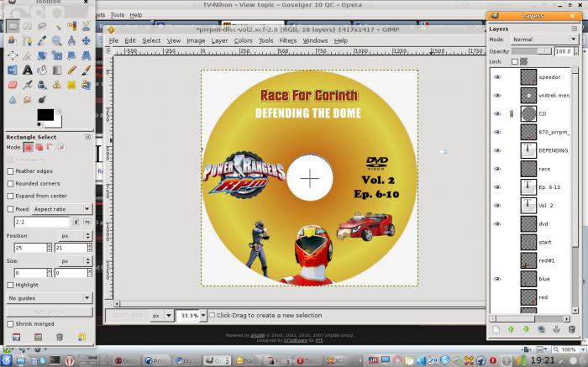
Task: Hide the race layer
Action: pos(497,169)
